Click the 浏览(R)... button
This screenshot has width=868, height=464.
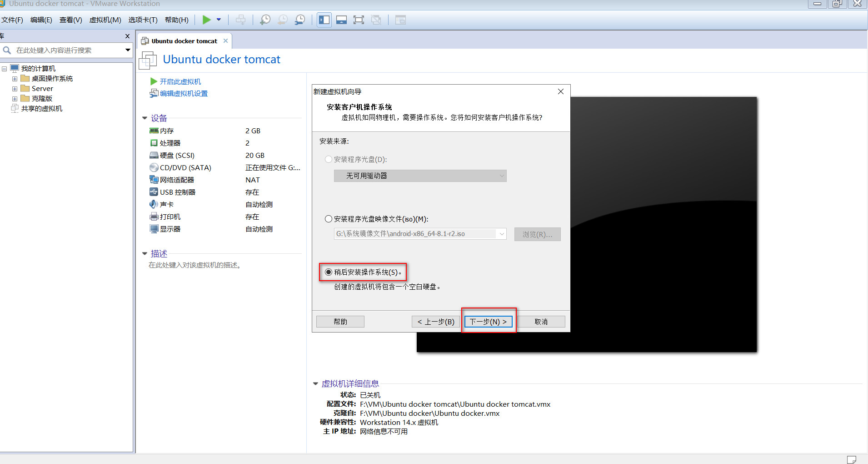click(x=537, y=234)
